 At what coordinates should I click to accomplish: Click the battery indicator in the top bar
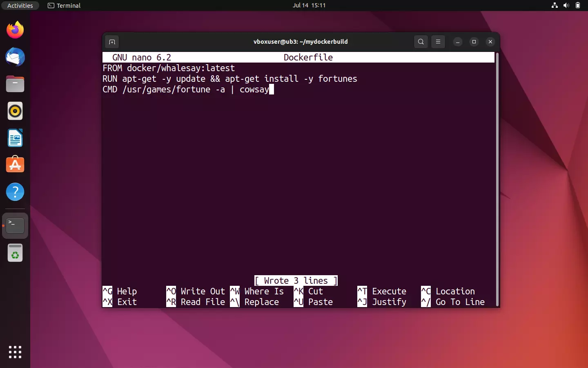(x=578, y=6)
